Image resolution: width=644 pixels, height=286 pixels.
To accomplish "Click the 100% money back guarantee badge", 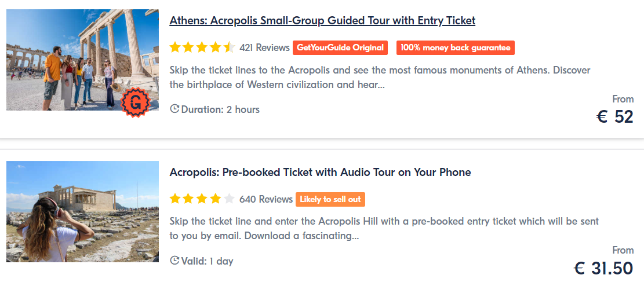I will (456, 47).
